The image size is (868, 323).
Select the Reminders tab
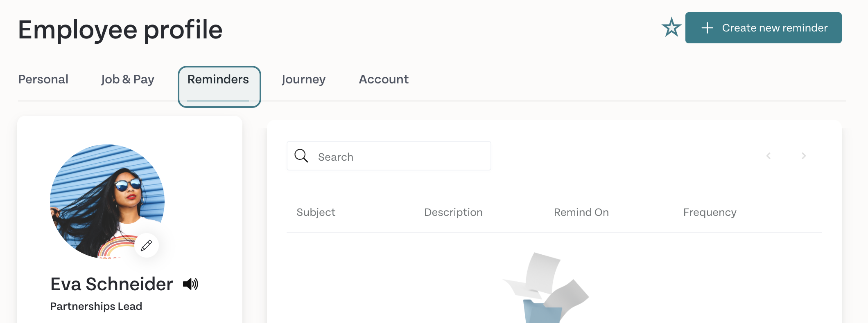pyautogui.click(x=218, y=79)
